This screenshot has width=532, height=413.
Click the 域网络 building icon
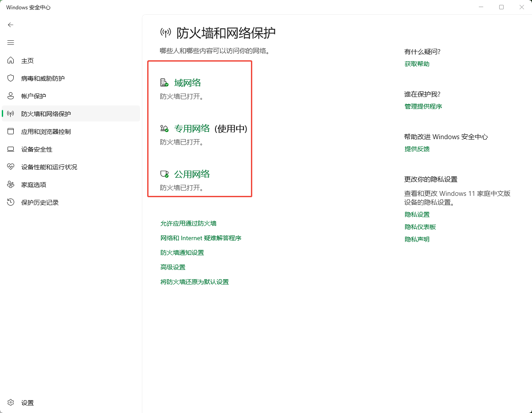[x=164, y=82]
